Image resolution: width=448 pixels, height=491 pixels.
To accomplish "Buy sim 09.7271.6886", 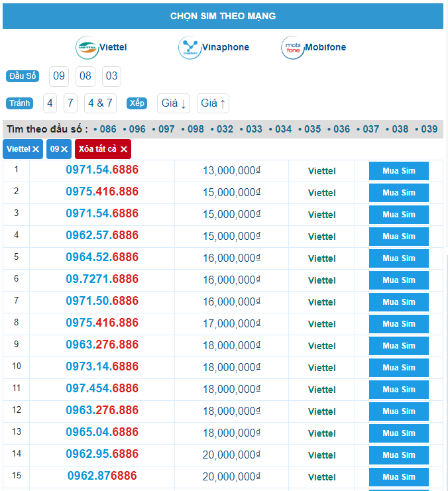I will [399, 280].
